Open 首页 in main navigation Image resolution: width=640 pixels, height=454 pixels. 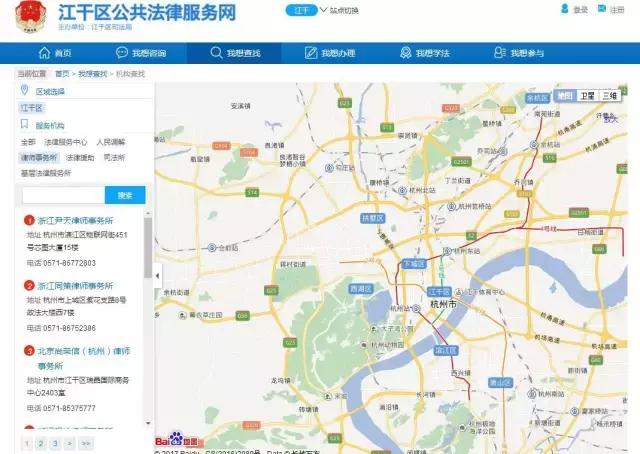(55, 53)
